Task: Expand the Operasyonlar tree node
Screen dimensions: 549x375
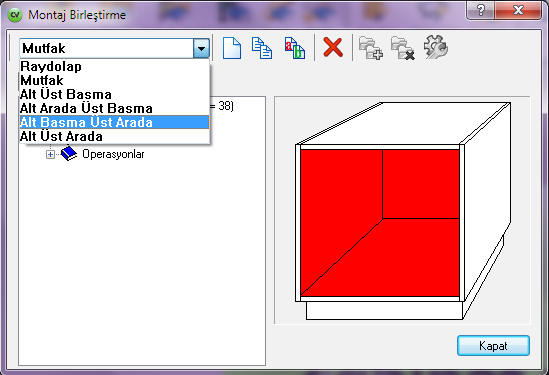Action: click(x=50, y=154)
